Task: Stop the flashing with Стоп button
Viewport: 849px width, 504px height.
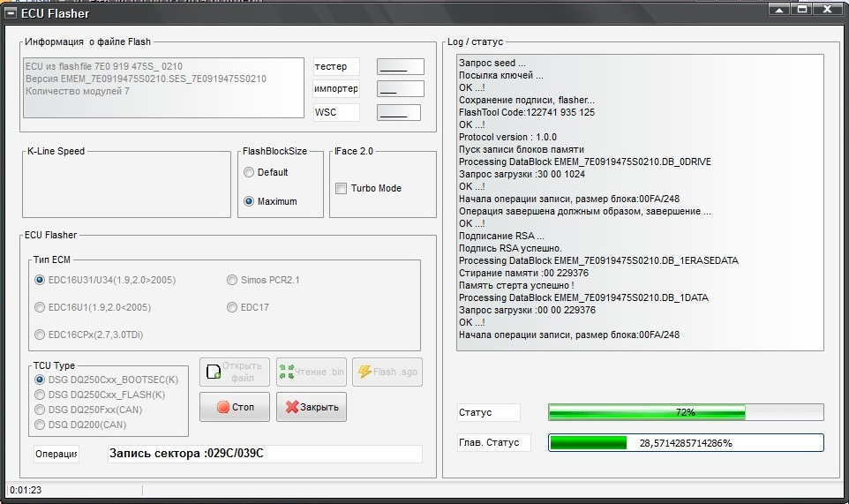Action: click(235, 407)
